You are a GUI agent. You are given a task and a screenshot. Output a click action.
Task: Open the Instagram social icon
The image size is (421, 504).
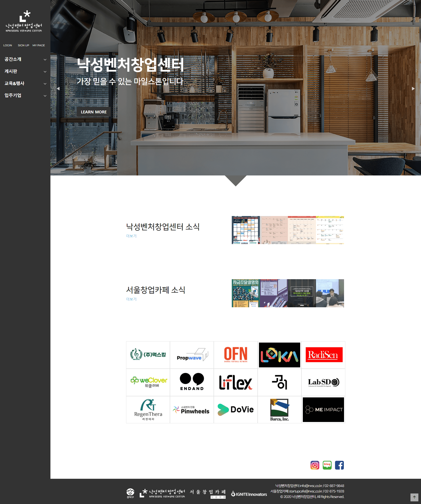315,465
